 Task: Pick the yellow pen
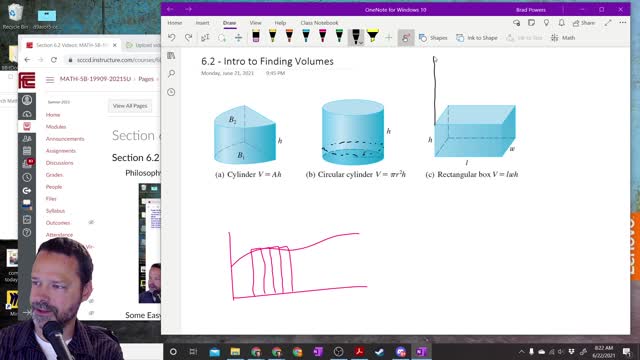[272, 36]
